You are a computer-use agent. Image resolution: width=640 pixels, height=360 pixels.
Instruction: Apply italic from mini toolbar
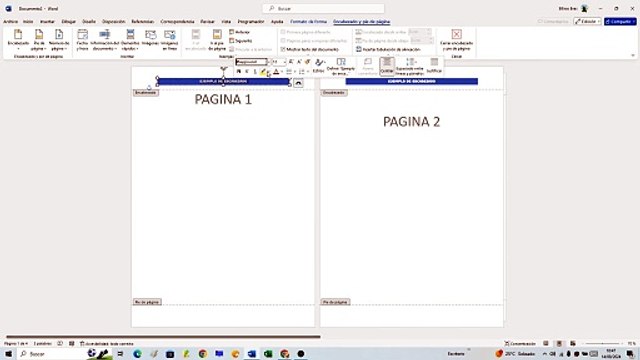(x=247, y=72)
